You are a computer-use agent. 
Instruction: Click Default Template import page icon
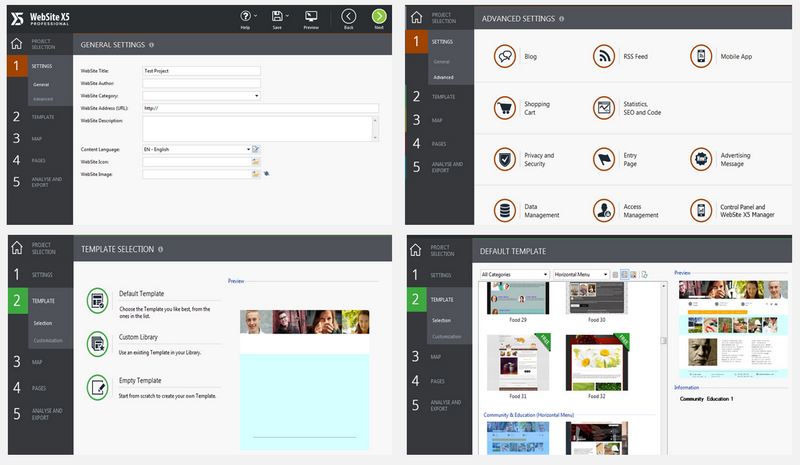644,275
